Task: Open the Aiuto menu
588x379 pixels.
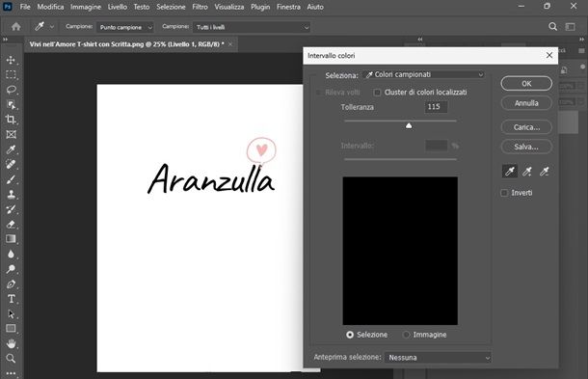Action: point(315,7)
